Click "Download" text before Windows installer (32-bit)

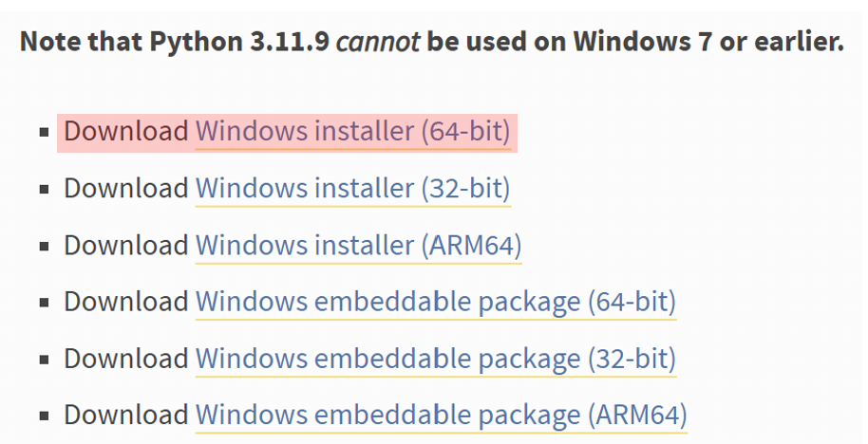(126, 188)
